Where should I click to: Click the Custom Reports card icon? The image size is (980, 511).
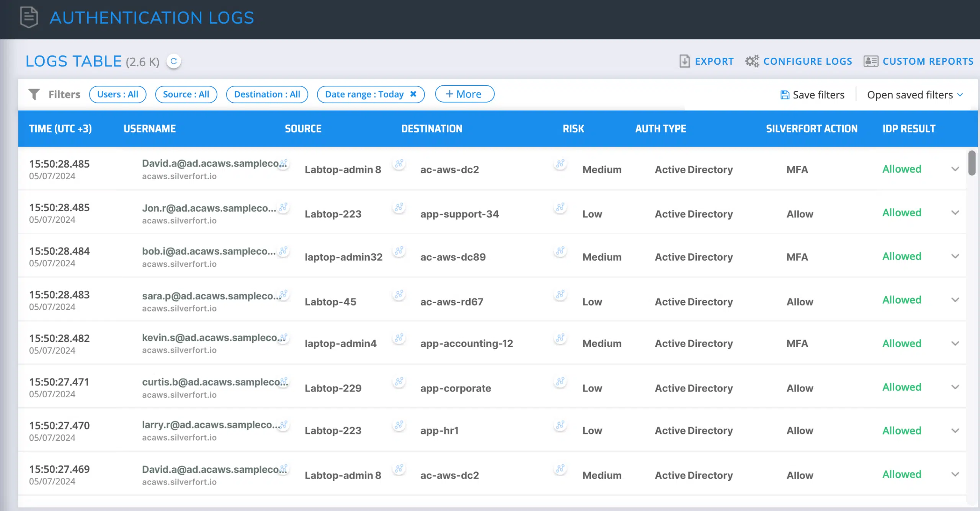tap(871, 61)
